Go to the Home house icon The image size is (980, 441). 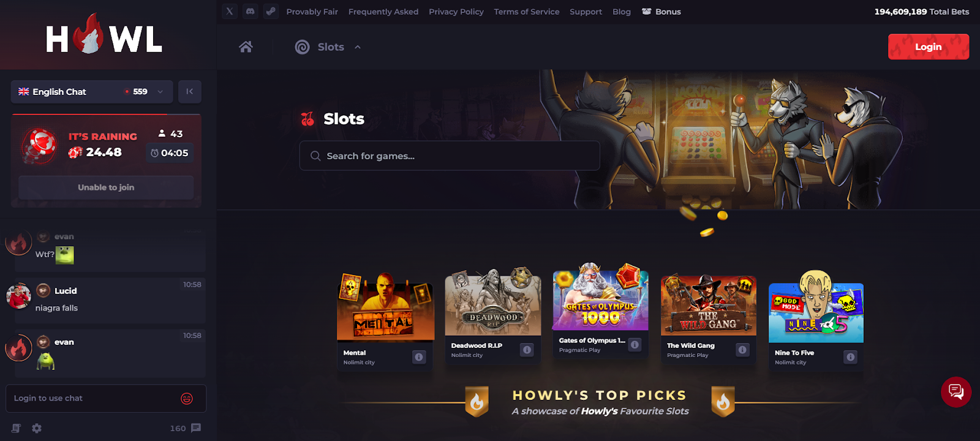click(x=246, y=47)
